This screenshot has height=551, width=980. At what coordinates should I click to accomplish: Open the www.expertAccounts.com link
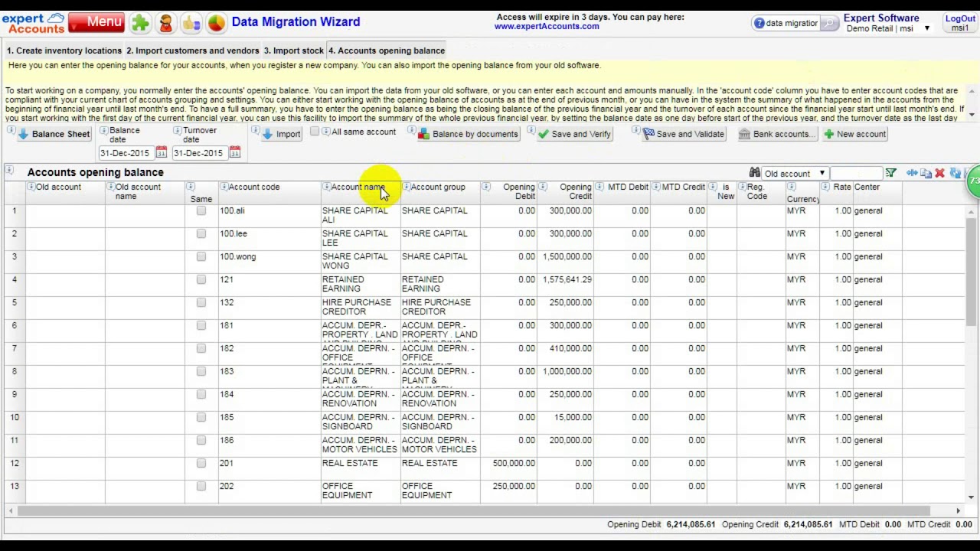(547, 26)
